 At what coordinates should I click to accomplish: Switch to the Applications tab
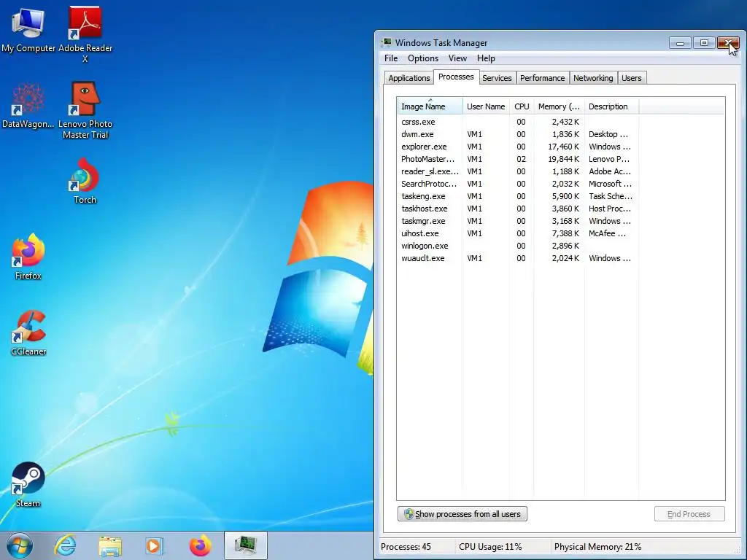coord(409,78)
